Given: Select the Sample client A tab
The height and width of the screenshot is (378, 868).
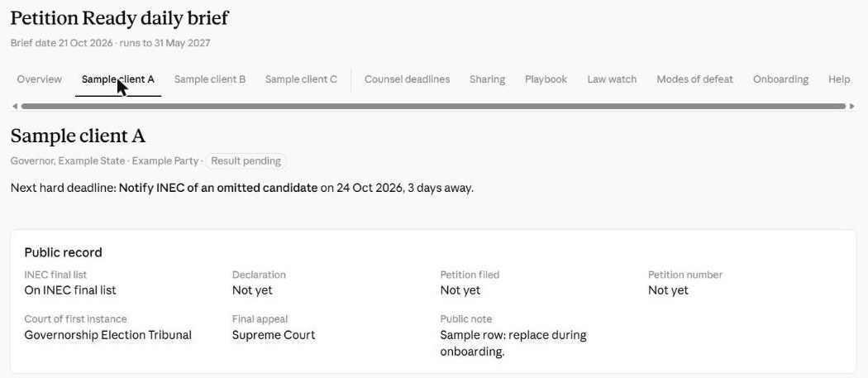Looking at the screenshot, I should click(118, 79).
